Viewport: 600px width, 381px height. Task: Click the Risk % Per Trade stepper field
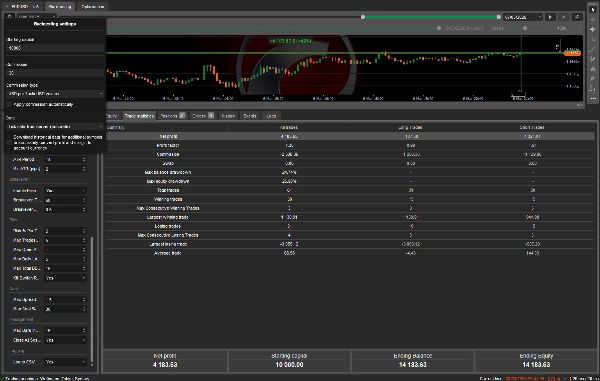65,231
